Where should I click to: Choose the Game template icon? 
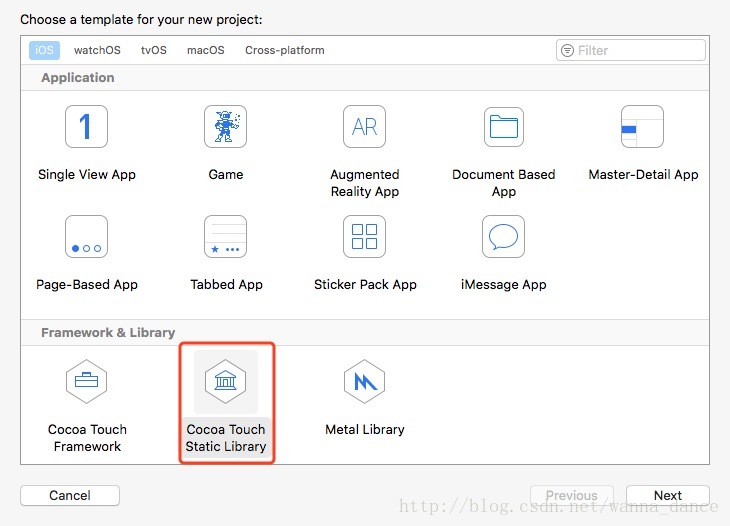(225, 127)
